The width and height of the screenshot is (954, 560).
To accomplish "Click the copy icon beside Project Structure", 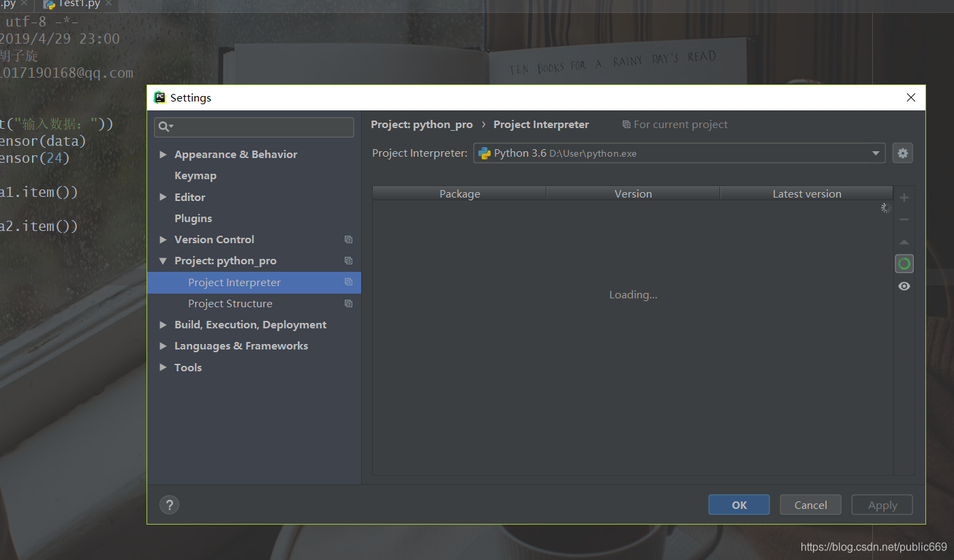I will click(349, 303).
